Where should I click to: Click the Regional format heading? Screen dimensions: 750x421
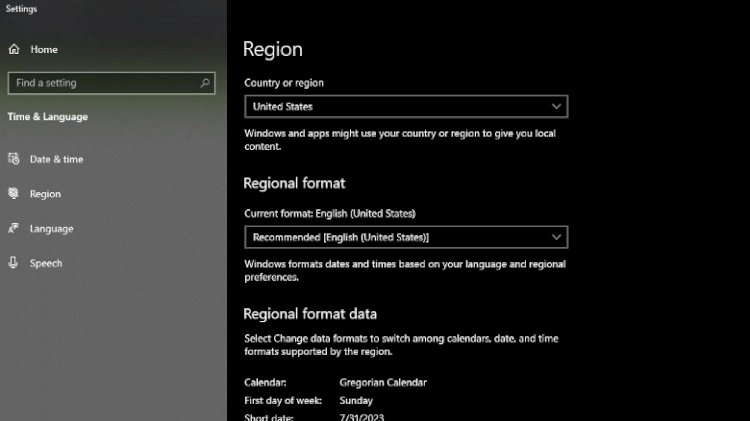click(x=294, y=183)
